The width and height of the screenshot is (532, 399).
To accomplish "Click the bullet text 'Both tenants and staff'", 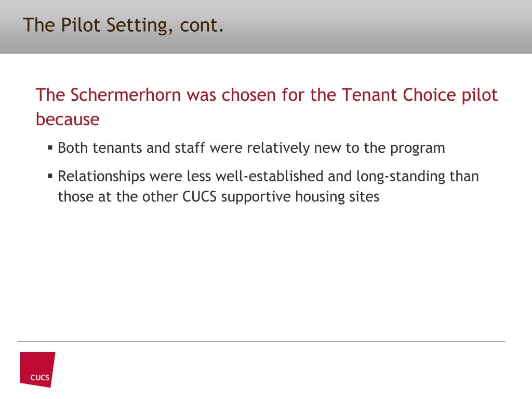I will [x=131, y=148].
